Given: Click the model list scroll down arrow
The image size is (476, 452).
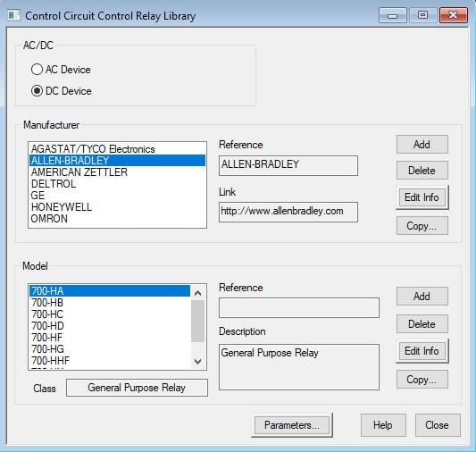Looking at the screenshot, I should point(198,361).
